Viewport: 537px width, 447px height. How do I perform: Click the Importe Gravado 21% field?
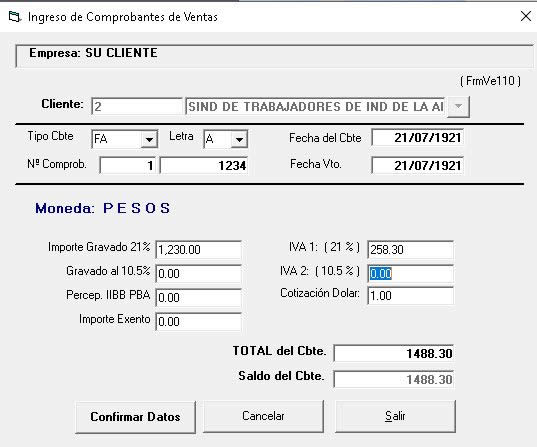(x=198, y=250)
